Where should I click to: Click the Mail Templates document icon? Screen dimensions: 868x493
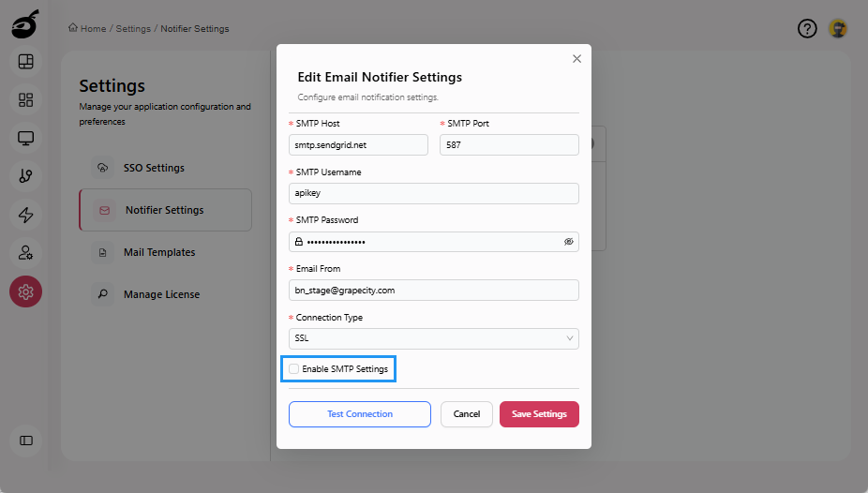(102, 252)
